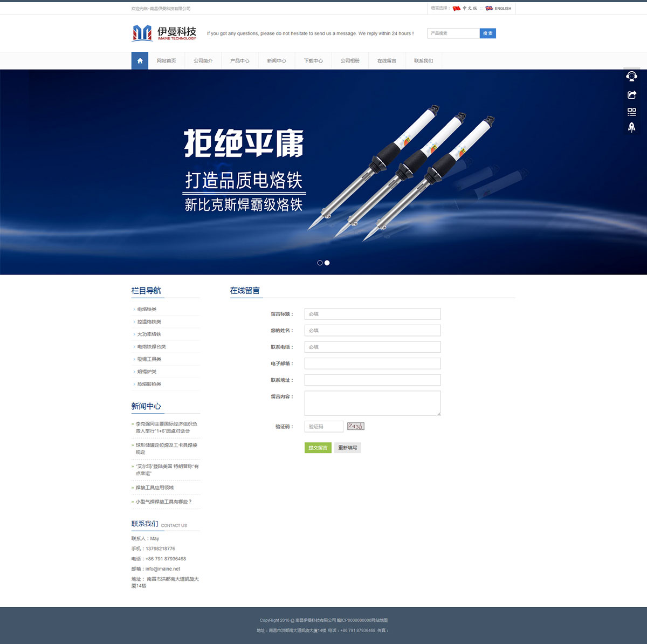Click the 联系地址 input field

coord(373,380)
